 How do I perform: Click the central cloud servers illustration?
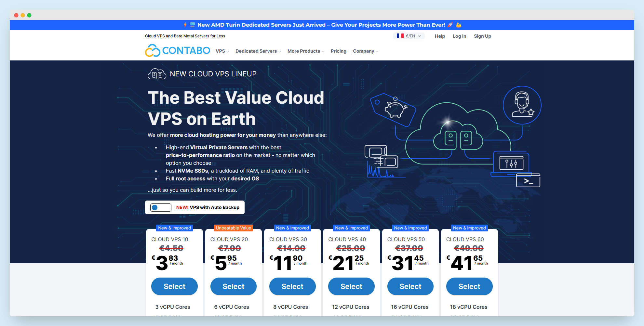[x=458, y=134]
